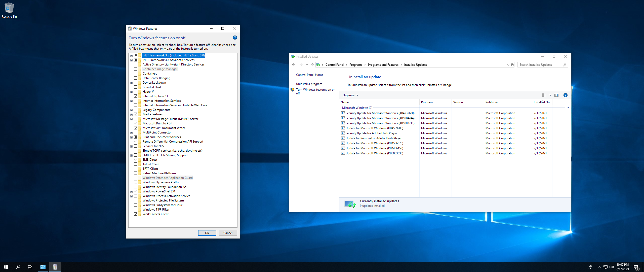Click update icon beside Adobe Flash Player removal
The image size is (644, 272).
[x=343, y=138]
